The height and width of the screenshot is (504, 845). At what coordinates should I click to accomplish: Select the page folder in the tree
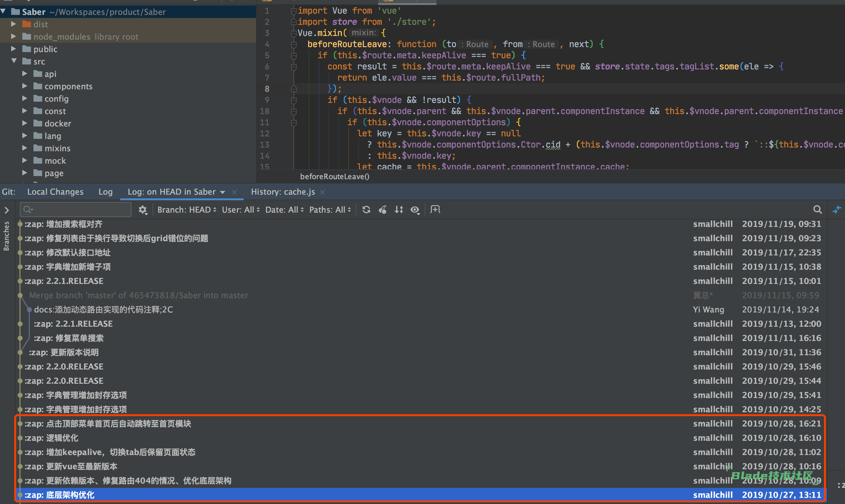(54, 173)
